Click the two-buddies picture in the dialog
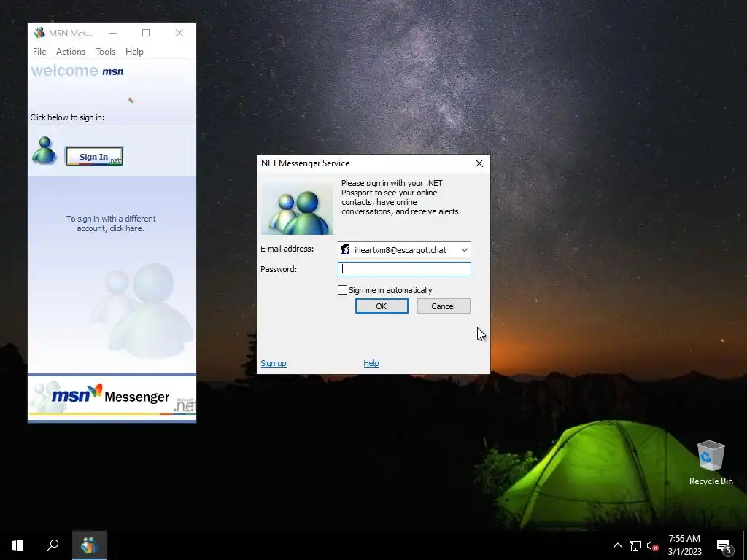This screenshot has height=560, width=747. [297, 208]
